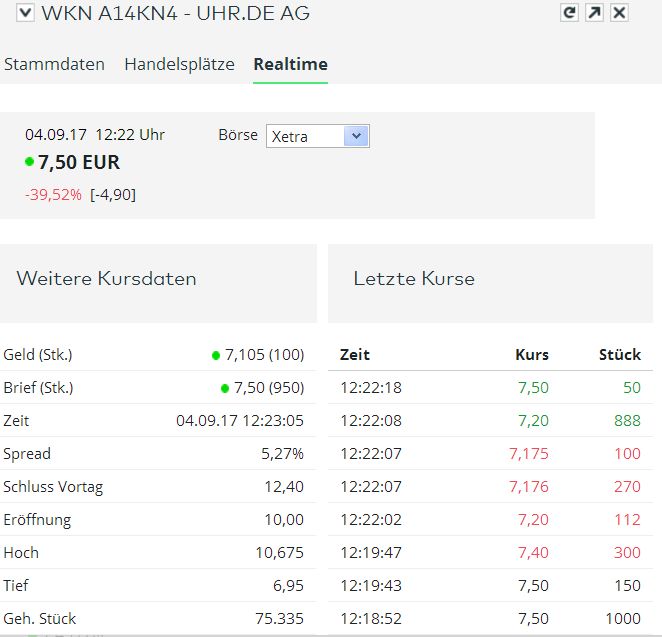Click the quantity 888 in Stück column
This screenshot has height=637, width=662.
coord(627,420)
